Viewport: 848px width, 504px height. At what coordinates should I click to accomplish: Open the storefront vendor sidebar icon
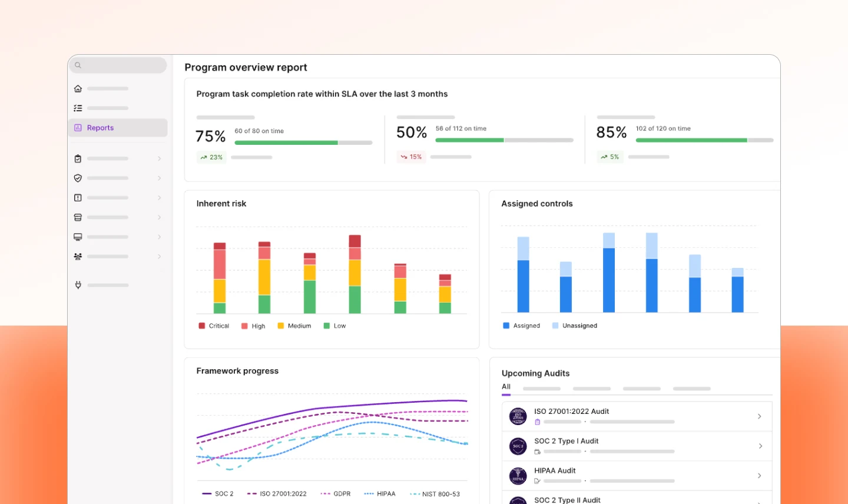78,217
